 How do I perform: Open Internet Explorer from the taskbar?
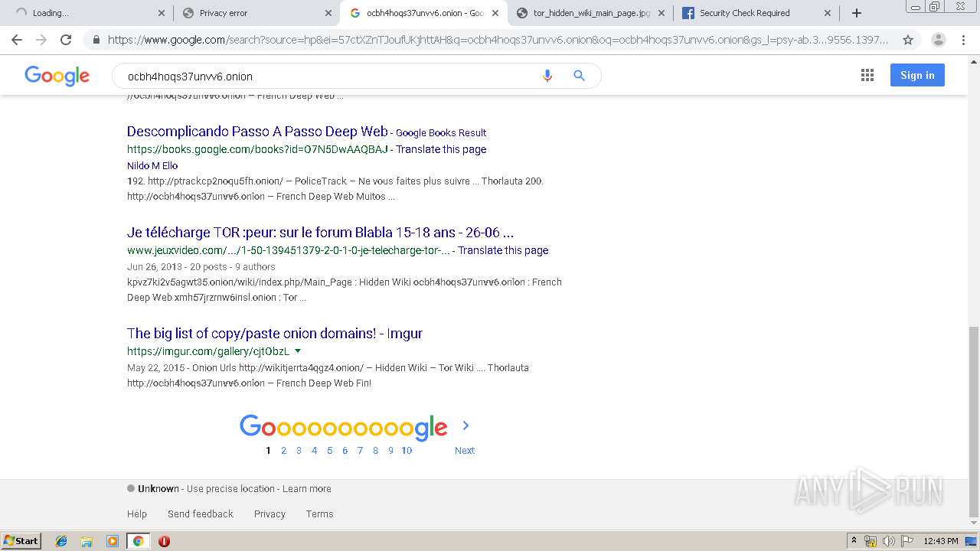point(61,541)
